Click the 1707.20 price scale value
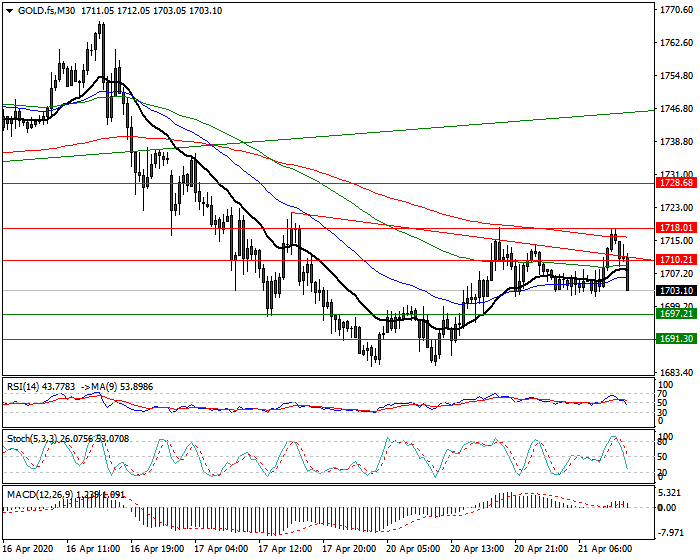 pos(677,274)
